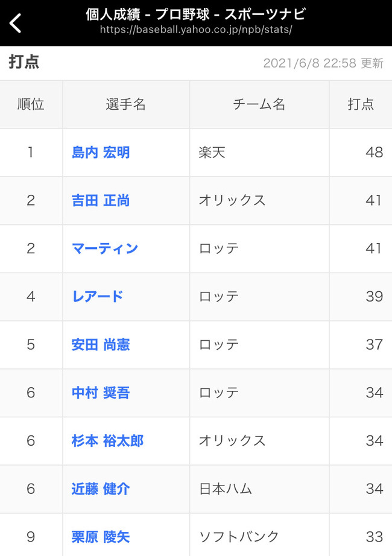Open player link 安田 尚憲
This screenshot has width=392, height=556.
[101, 345]
